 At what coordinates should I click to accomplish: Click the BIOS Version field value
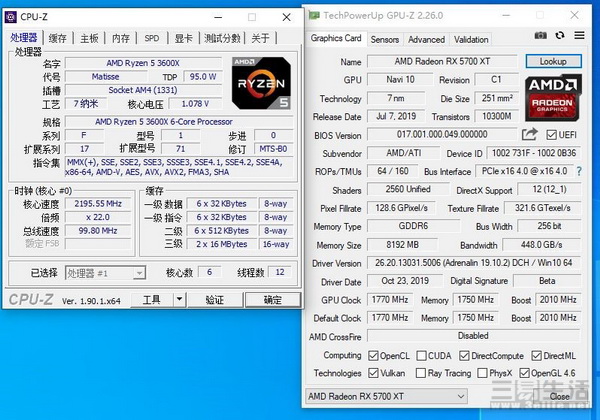[442, 134]
